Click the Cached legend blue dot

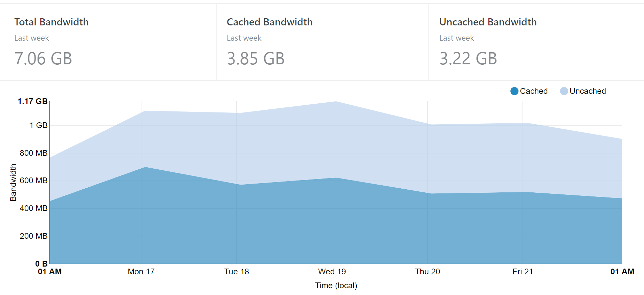[x=514, y=91]
